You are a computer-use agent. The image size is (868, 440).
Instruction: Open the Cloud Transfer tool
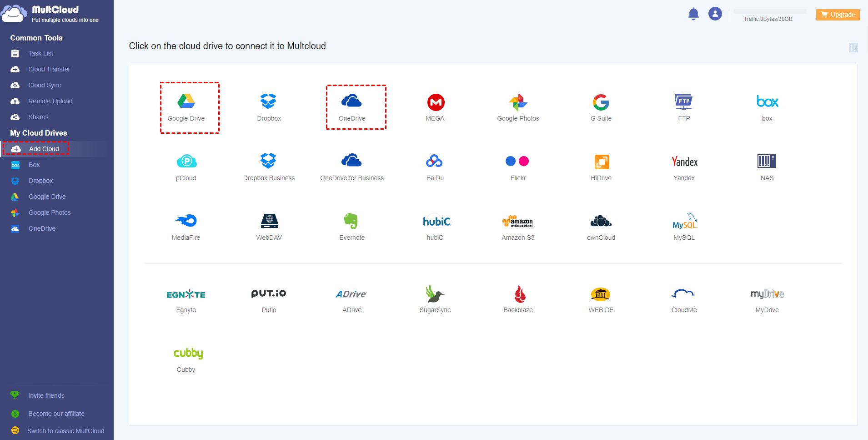click(49, 69)
